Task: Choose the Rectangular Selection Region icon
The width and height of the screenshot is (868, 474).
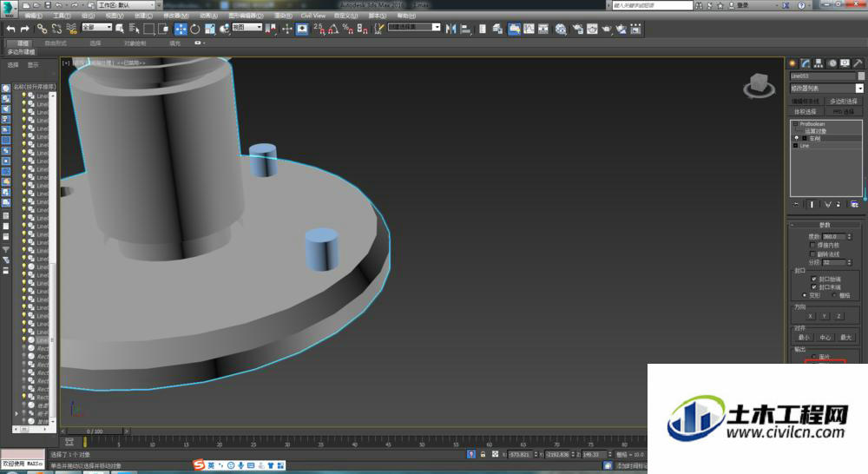Action: pyautogui.click(x=149, y=29)
